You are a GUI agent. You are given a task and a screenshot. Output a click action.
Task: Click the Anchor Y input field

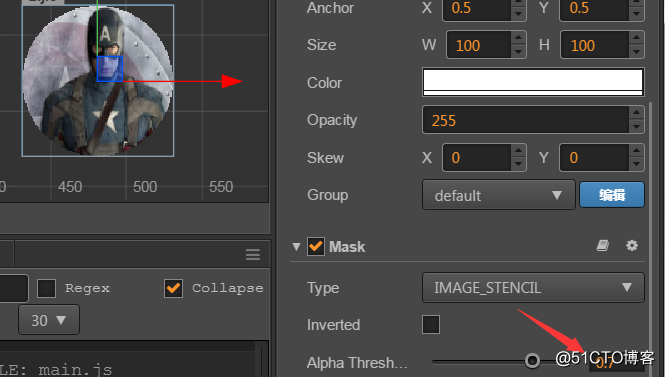click(x=594, y=8)
